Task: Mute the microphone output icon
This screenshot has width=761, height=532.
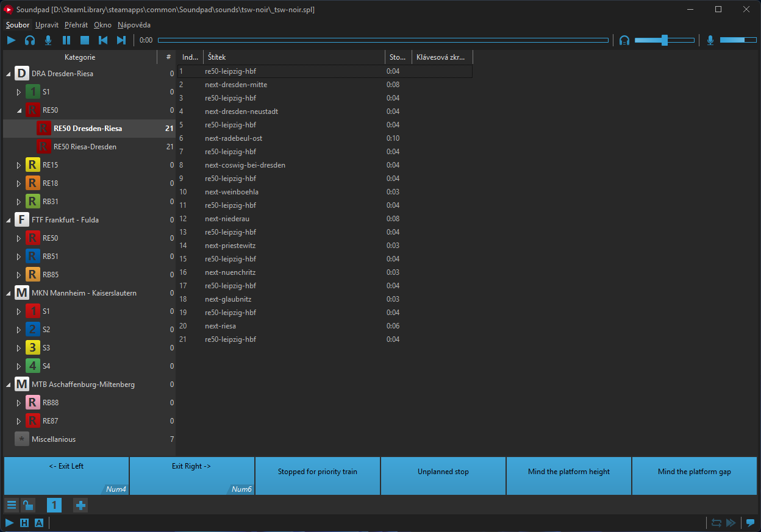Action: coord(710,40)
